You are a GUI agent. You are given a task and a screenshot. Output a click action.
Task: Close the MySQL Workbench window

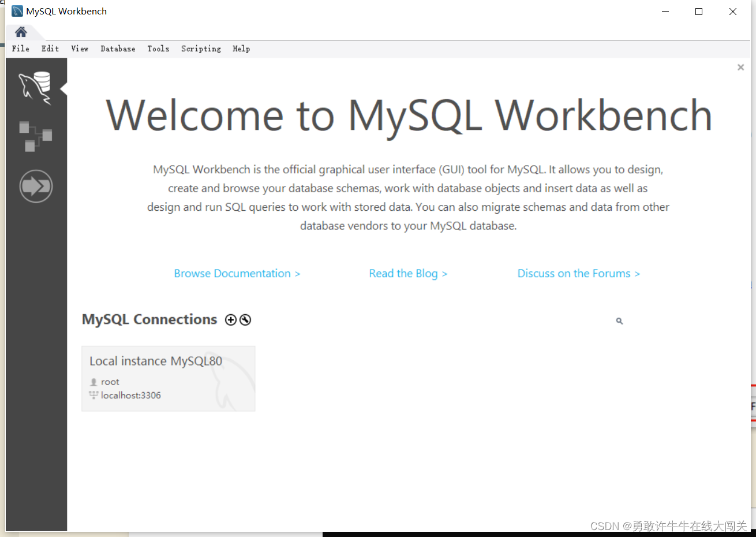(733, 12)
